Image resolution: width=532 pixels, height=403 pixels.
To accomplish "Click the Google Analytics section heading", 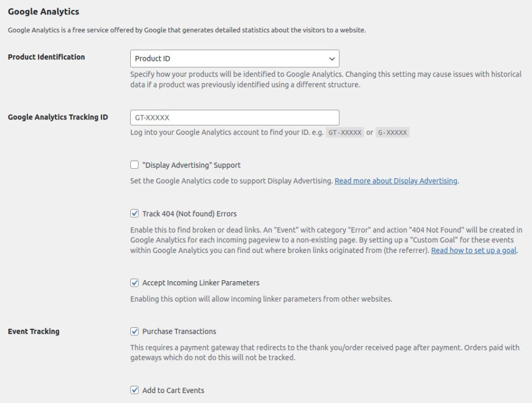I will click(43, 12).
